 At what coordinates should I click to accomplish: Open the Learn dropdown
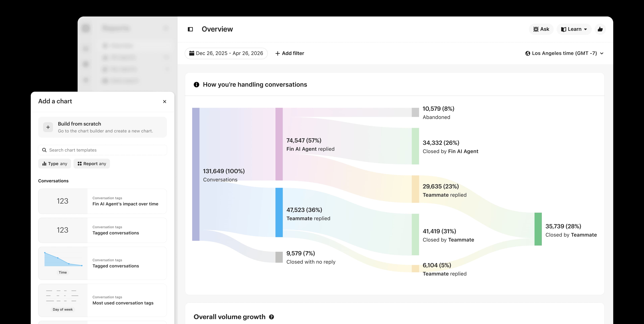tap(574, 29)
